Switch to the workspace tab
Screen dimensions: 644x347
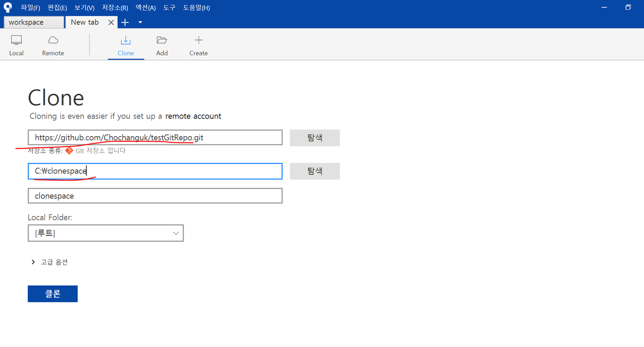pos(34,22)
